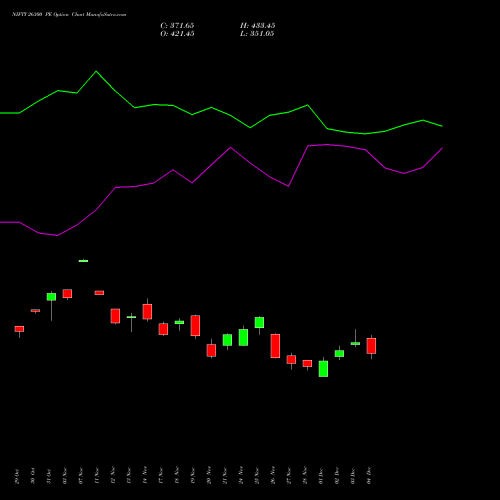Click the '03 Nov' date label

tap(65, 476)
